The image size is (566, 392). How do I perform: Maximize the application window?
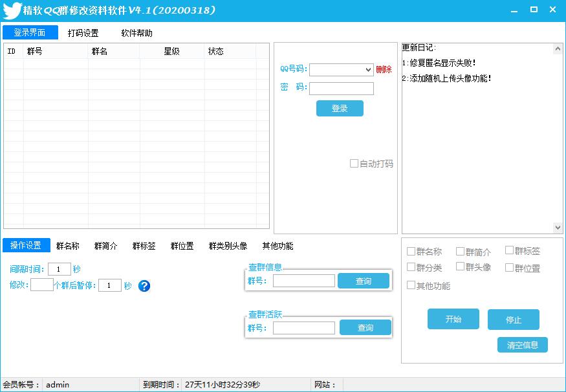tap(534, 10)
